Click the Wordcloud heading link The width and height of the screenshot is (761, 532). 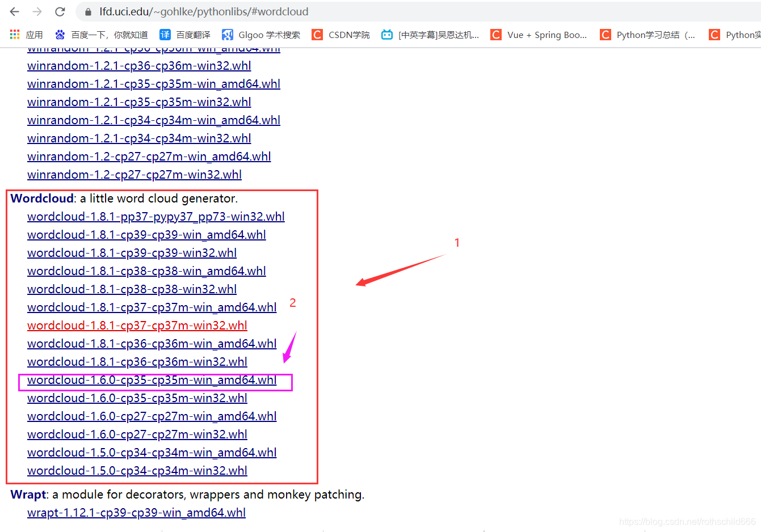42,199
